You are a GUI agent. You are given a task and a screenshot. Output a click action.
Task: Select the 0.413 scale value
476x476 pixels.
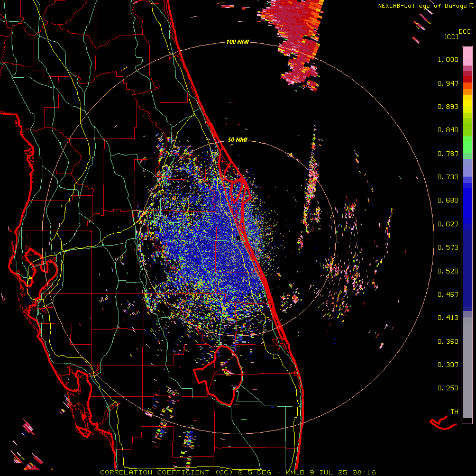click(448, 318)
